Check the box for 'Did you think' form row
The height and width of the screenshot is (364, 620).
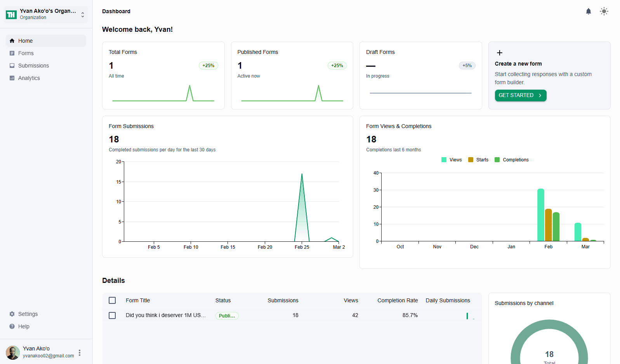tap(112, 315)
